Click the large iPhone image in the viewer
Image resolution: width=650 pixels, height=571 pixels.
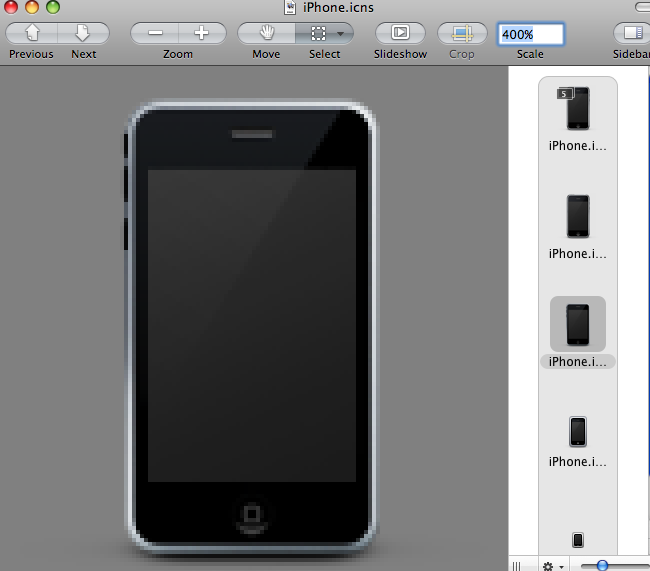coord(252,328)
